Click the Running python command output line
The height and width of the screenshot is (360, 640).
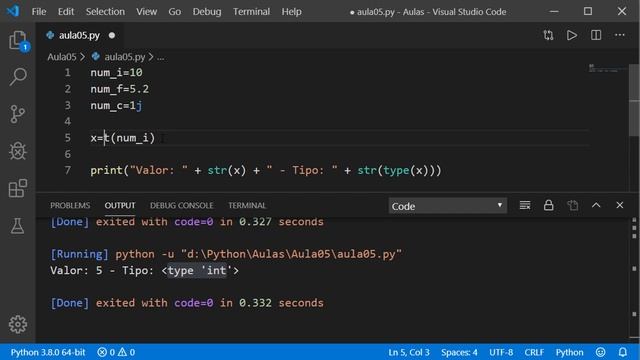(226, 254)
